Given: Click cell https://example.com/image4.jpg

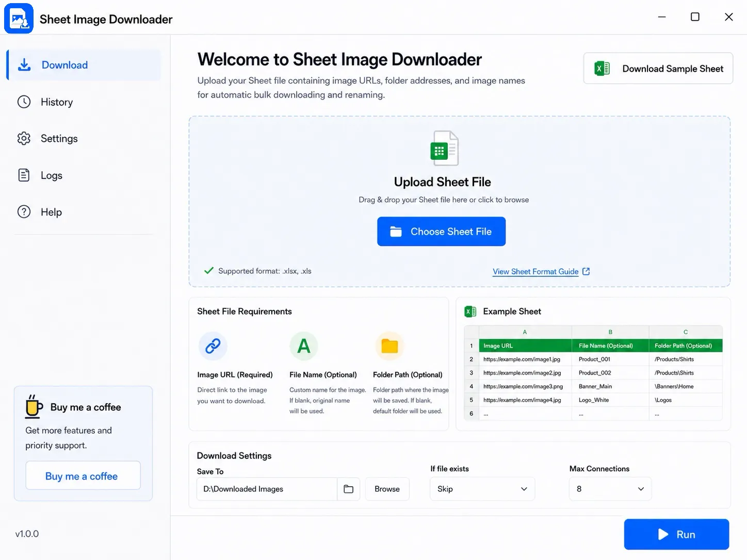Looking at the screenshot, I should click(x=525, y=400).
